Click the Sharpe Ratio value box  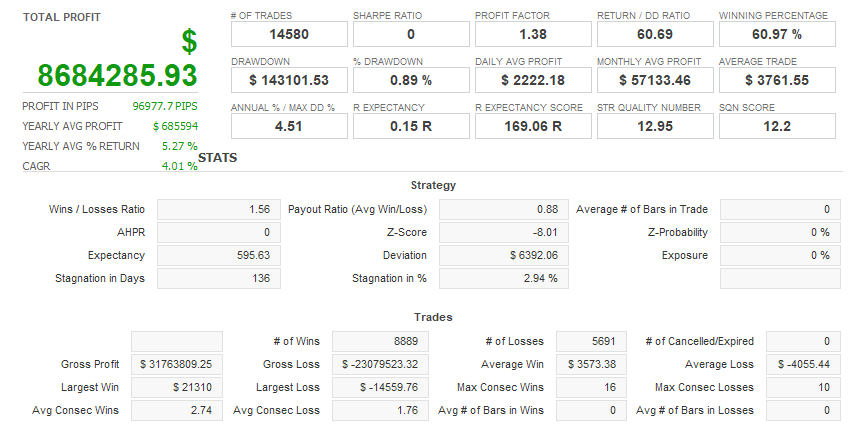(410, 34)
